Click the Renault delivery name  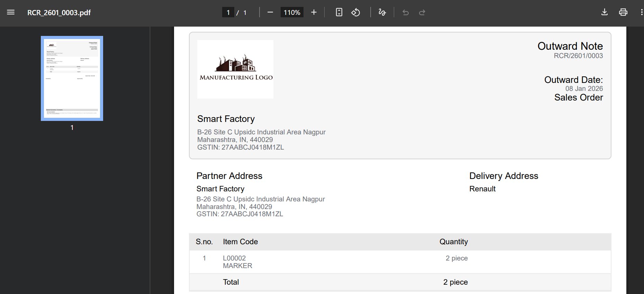click(x=482, y=189)
